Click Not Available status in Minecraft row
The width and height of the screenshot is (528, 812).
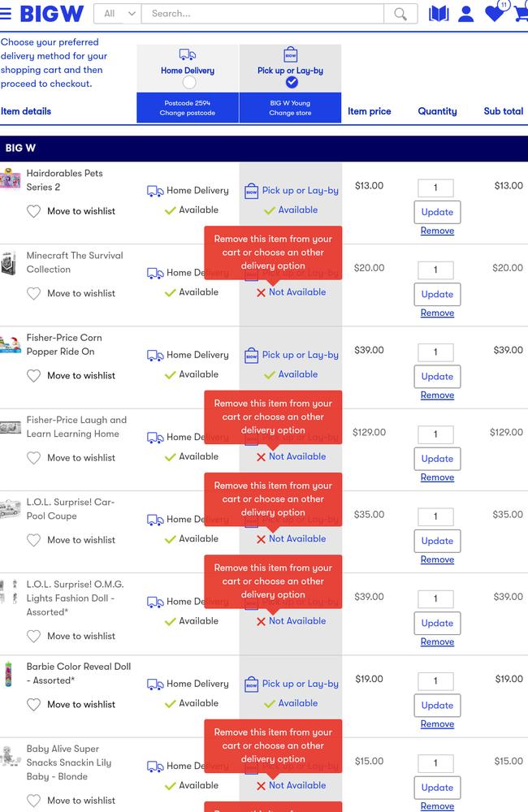point(291,292)
